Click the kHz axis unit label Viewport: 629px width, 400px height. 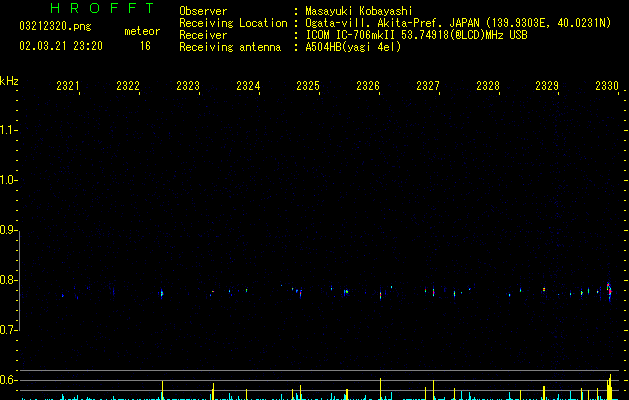tap(9, 81)
